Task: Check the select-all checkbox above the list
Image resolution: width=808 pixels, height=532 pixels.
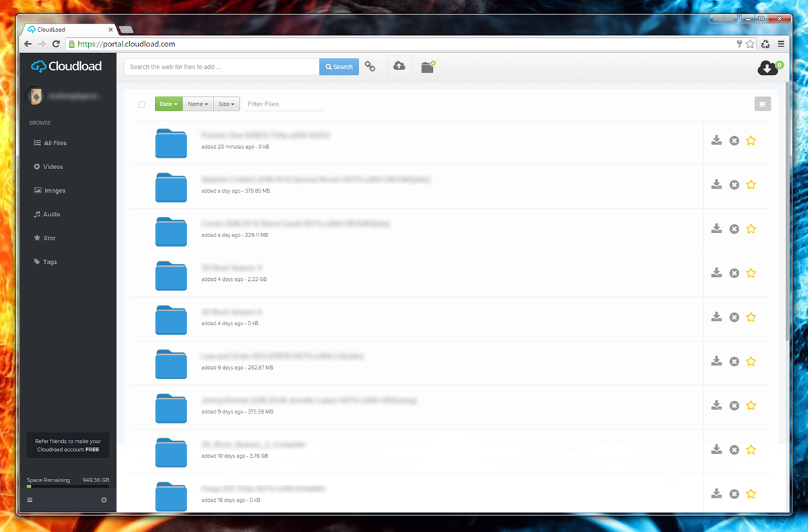Action: 142,104
